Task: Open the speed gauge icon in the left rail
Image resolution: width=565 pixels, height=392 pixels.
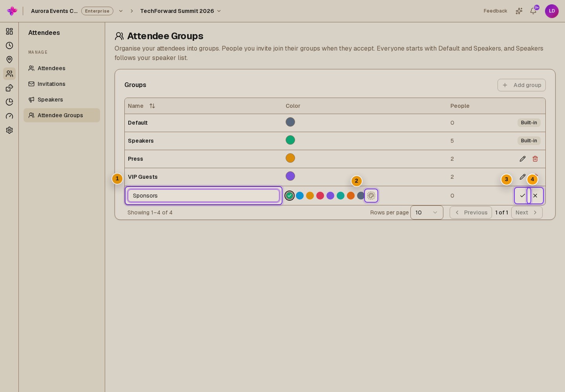Action: pyautogui.click(x=9, y=116)
